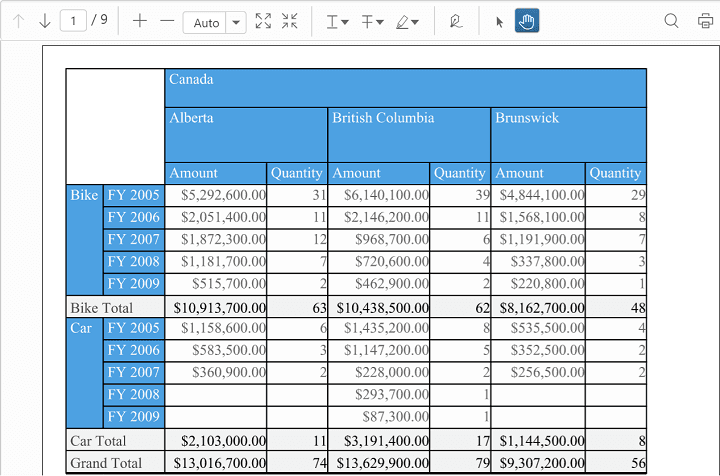720x476 pixels.
Task: Click the $1,144,500.00 Car Total cell
Action: tap(538, 441)
